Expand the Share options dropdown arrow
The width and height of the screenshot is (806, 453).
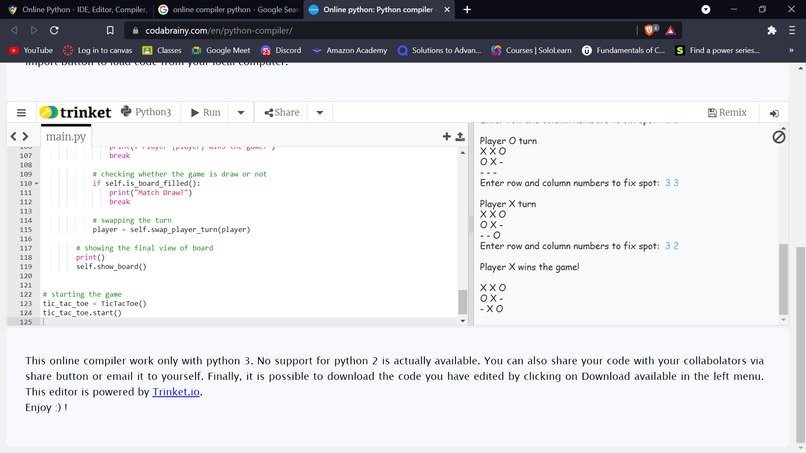click(320, 113)
